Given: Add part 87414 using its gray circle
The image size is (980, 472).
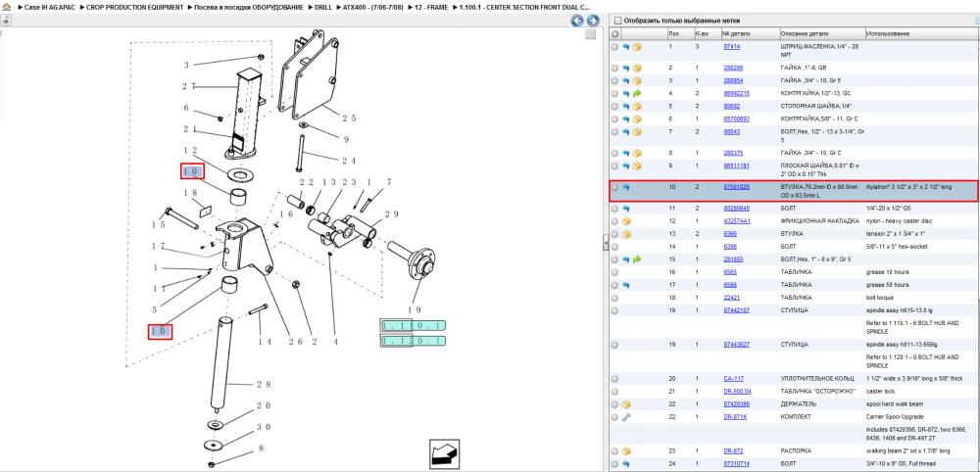Looking at the screenshot, I should tap(615, 47).
